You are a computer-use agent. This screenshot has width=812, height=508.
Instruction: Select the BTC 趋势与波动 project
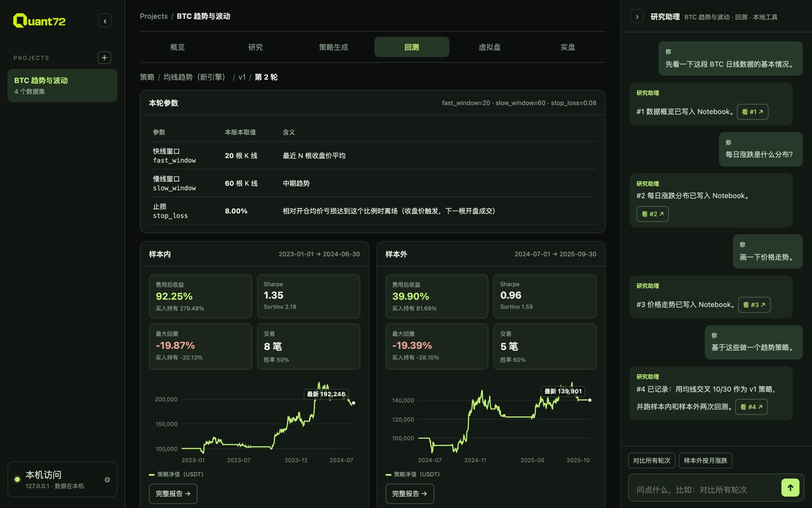(62, 85)
